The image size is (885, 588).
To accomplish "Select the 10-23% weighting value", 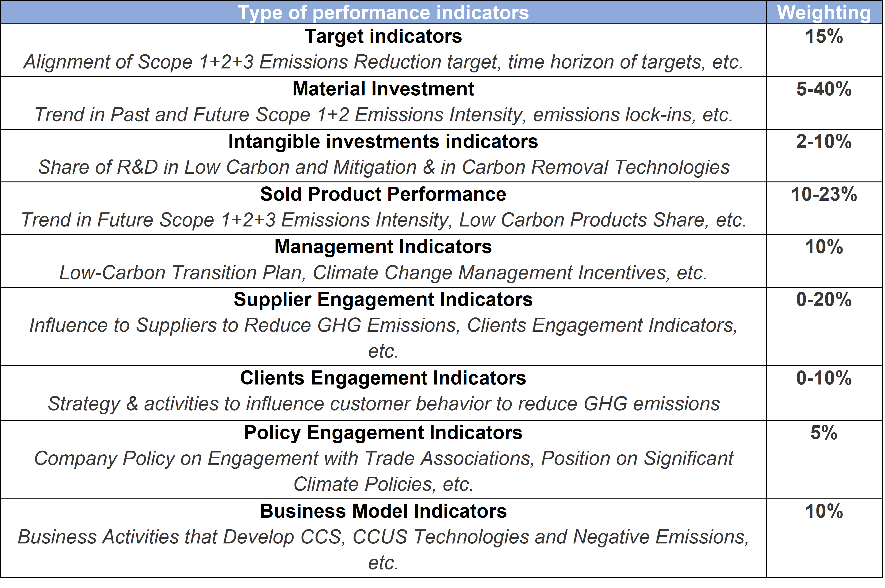I will pyautogui.click(x=824, y=194).
